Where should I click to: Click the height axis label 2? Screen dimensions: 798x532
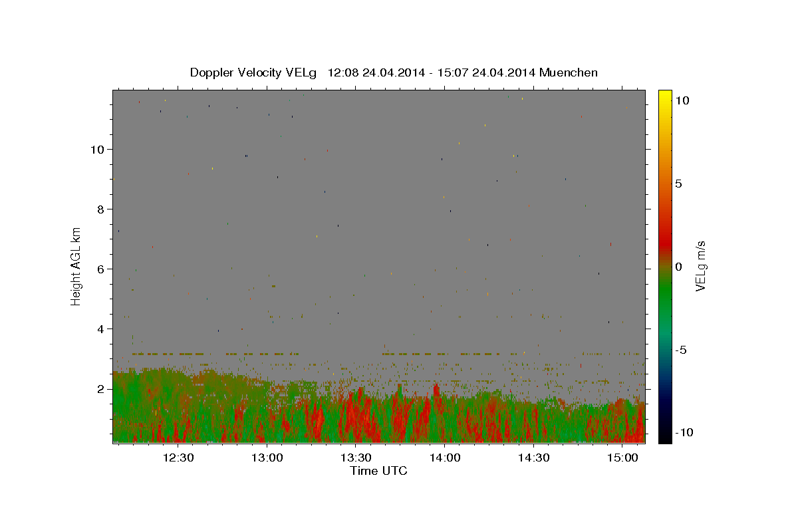click(101, 388)
